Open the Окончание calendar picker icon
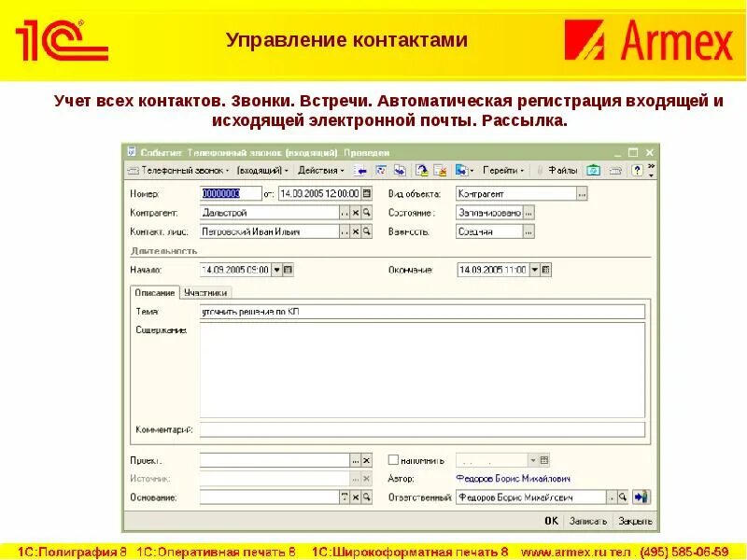The image size is (747, 560). click(x=546, y=270)
